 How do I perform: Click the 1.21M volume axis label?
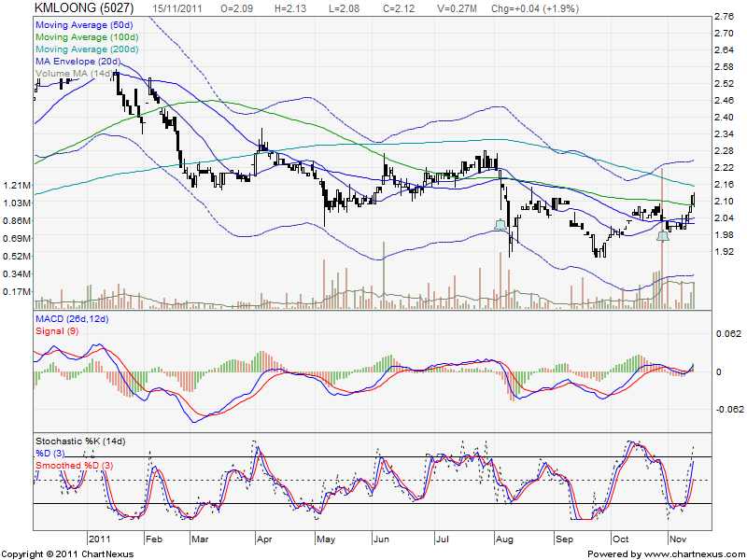(16, 185)
